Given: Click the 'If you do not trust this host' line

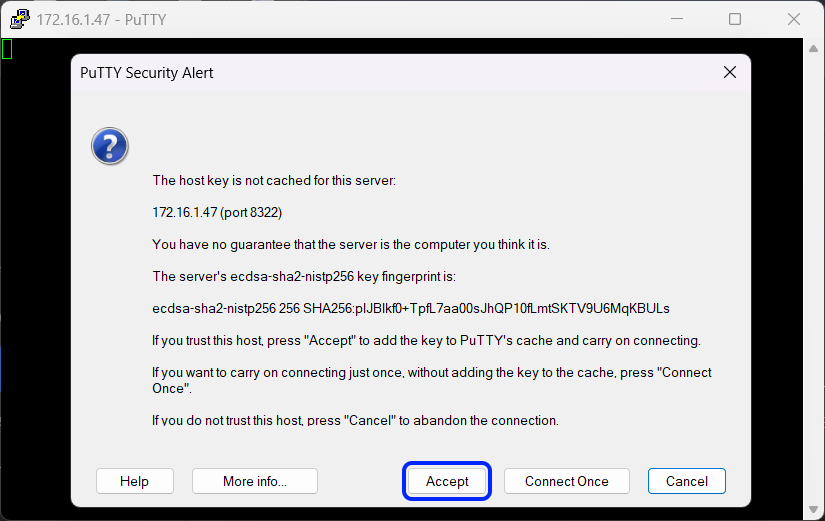Looking at the screenshot, I should pyautogui.click(x=355, y=420).
